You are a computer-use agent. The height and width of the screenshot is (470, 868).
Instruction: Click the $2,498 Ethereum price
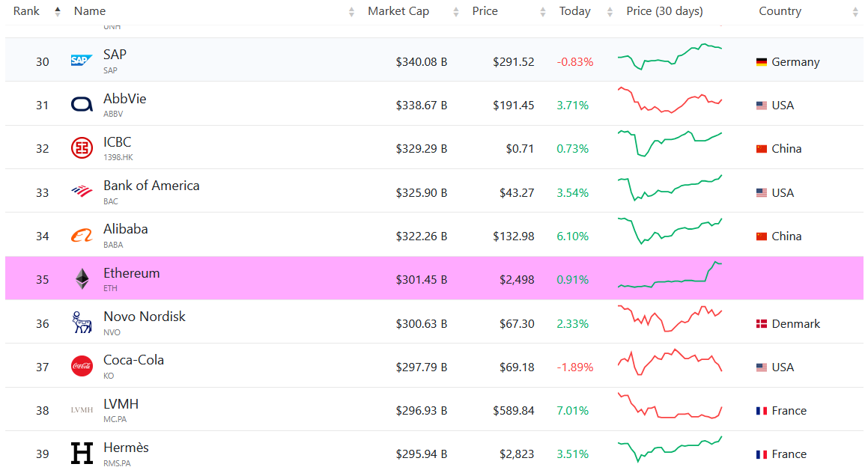click(x=517, y=280)
